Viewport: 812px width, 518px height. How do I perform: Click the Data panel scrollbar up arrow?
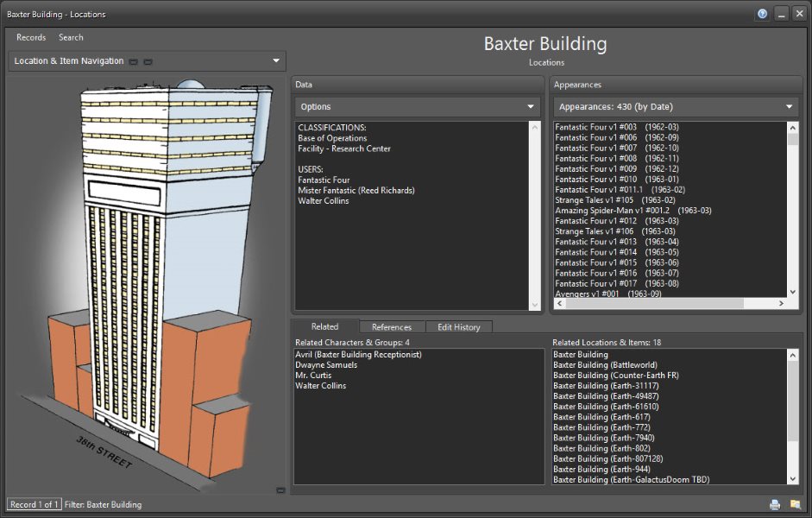tap(535, 128)
